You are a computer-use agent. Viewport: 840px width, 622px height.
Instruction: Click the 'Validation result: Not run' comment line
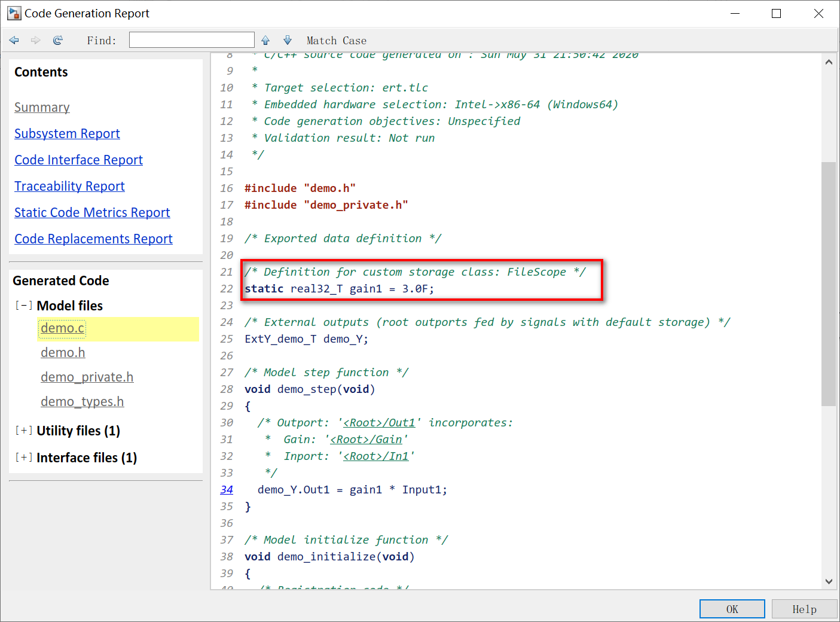coord(343,138)
